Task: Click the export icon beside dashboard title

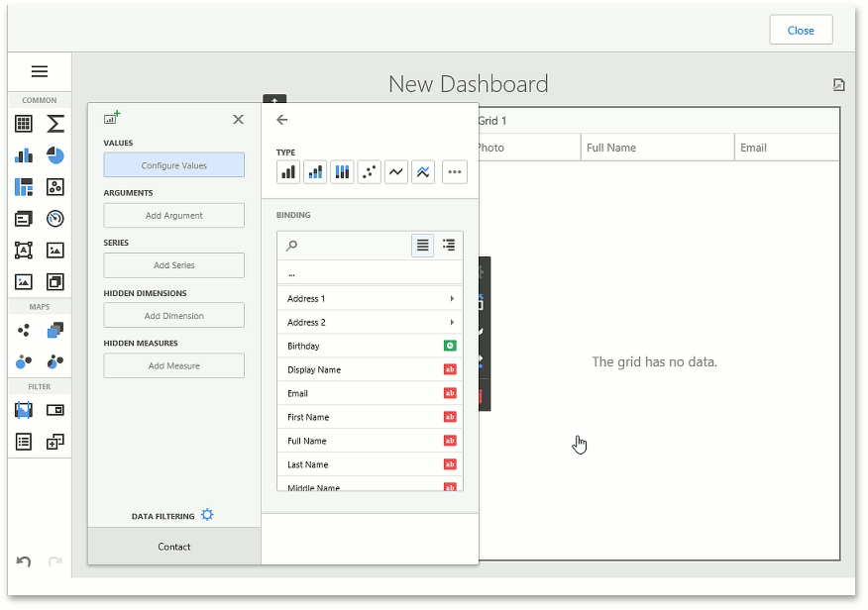Action: (838, 84)
